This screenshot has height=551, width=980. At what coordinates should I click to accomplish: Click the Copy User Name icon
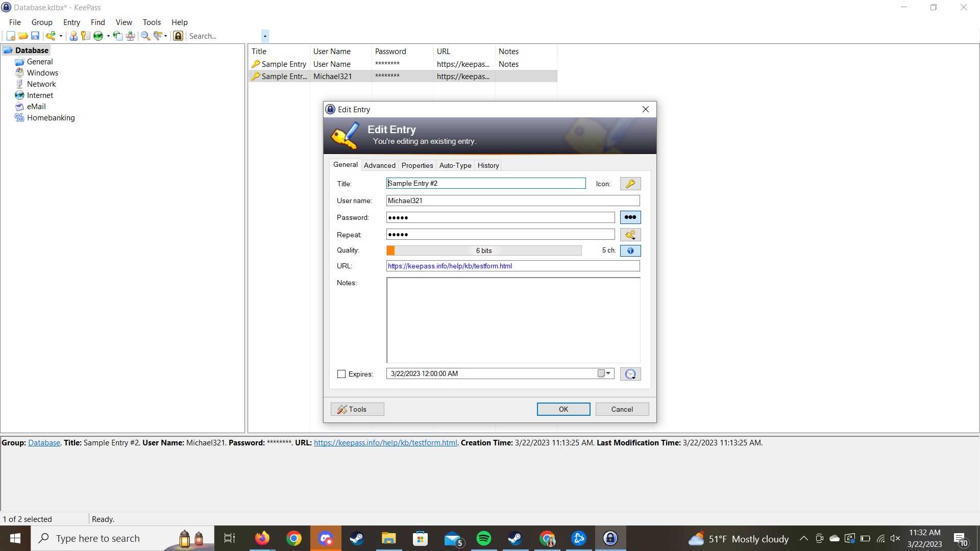click(73, 36)
